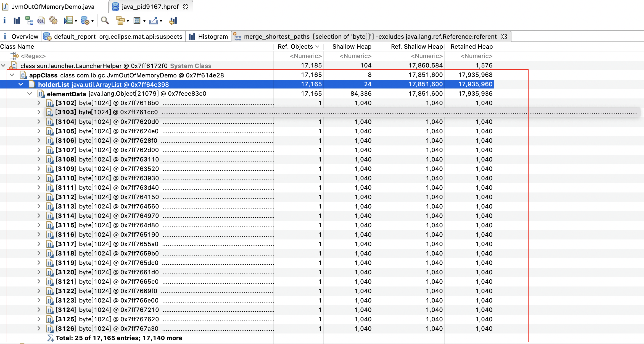Screen dimensions: 644x344
Task: Collapse the elementData Object array node
Action: click(x=30, y=94)
